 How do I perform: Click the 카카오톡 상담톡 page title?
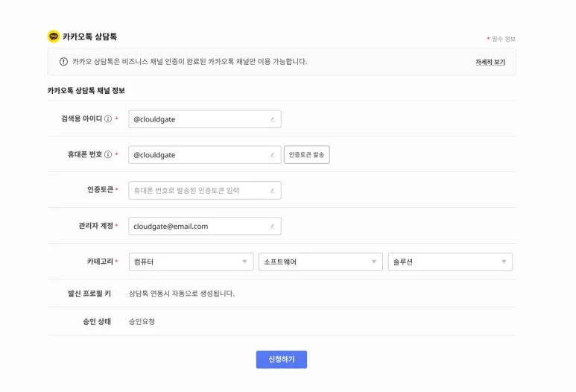tap(89, 37)
